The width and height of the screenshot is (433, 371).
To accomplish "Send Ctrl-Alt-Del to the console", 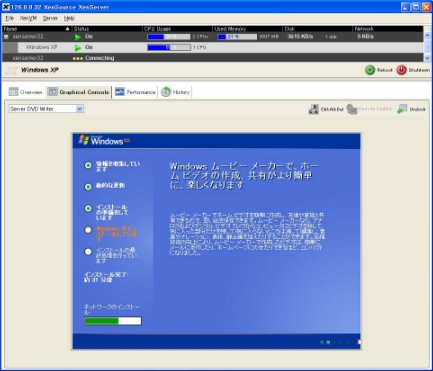I will tap(326, 109).
